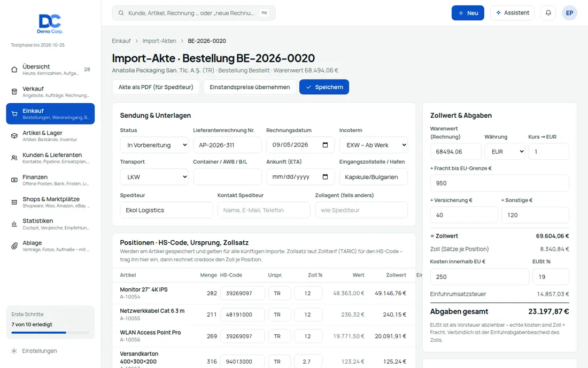Click Zollagent field
Screen dimensions: 588x368
[x=361, y=210]
